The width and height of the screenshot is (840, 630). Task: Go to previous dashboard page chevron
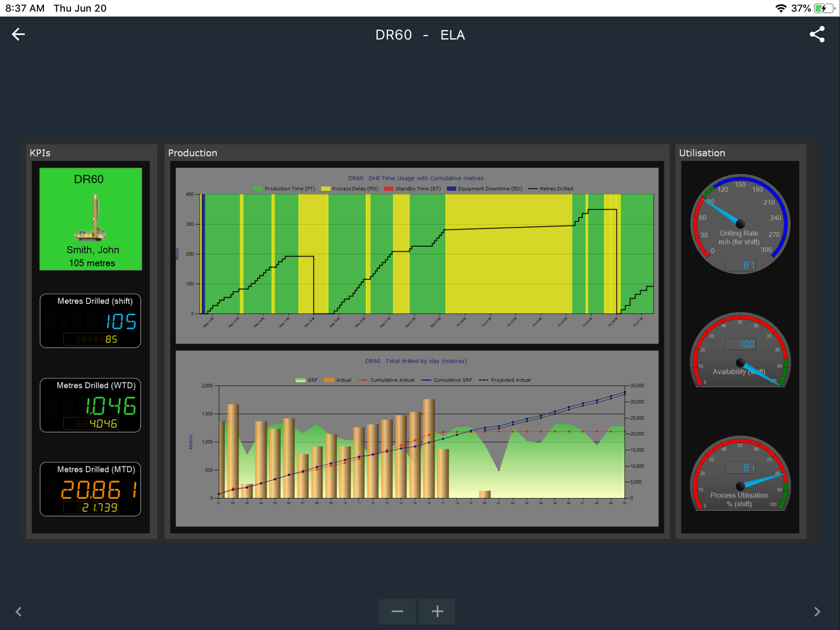click(18, 612)
